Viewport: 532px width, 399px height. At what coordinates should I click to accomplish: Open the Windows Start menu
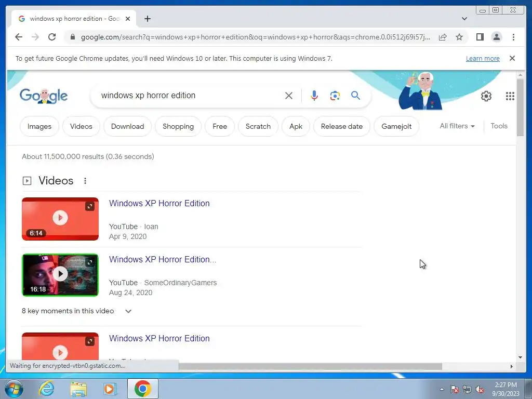(x=14, y=389)
